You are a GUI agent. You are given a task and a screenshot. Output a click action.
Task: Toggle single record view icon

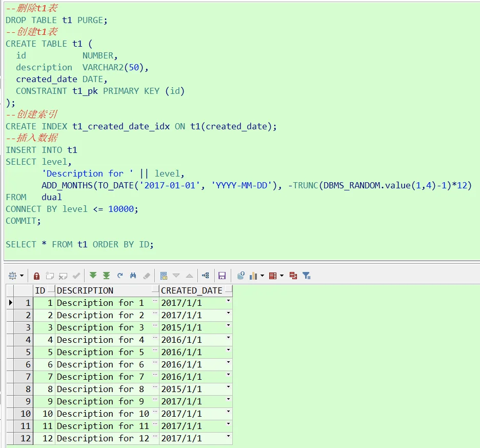164,276
